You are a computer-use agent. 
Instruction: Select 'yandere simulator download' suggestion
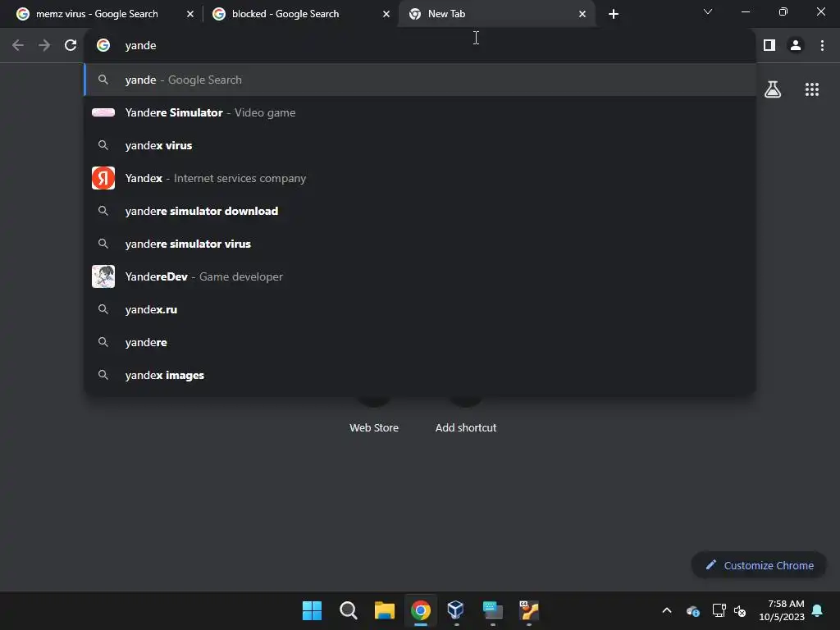click(x=421, y=211)
